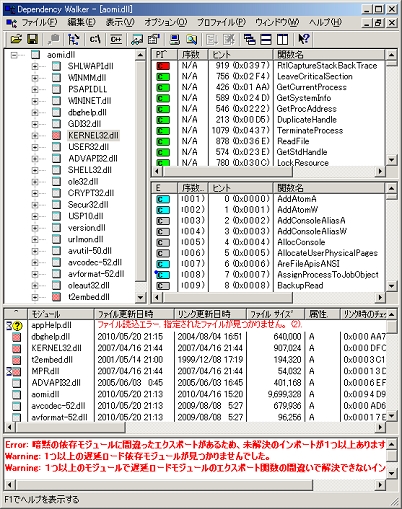The width and height of the screenshot is (402, 509).
Task: Open the 表示(V) menu
Action: click(120, 23)
